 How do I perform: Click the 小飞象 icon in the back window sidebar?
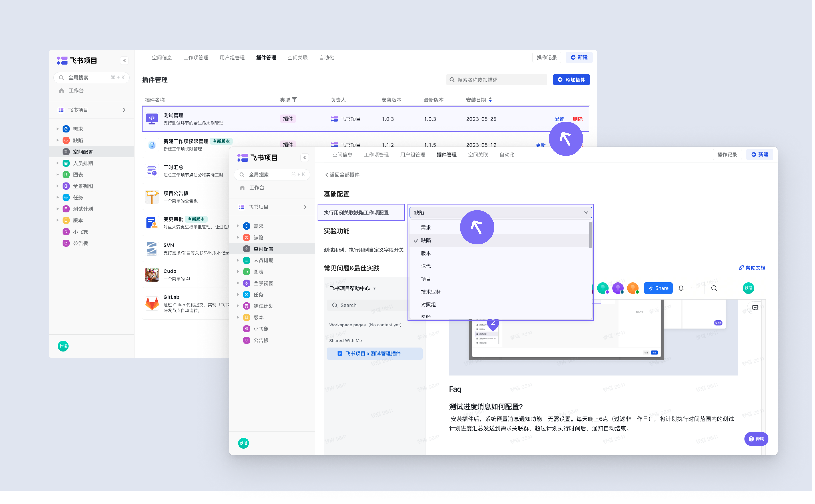point(66,232)
